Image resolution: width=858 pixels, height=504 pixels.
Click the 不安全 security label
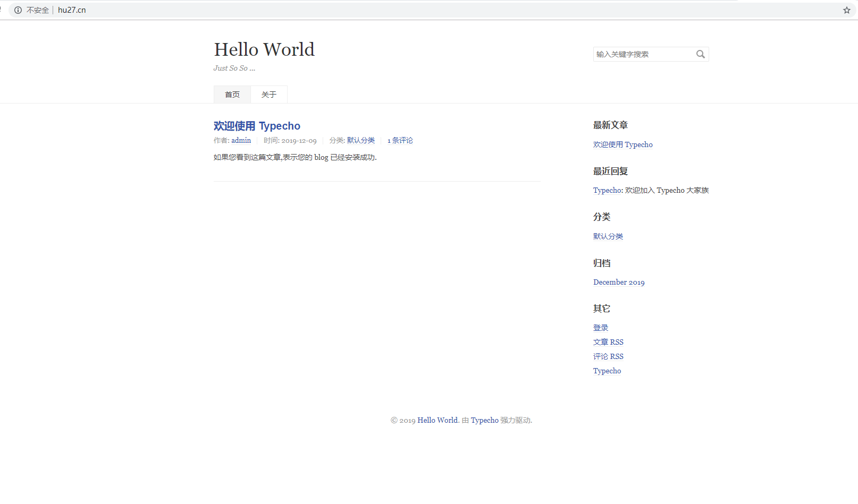(38, 10)
